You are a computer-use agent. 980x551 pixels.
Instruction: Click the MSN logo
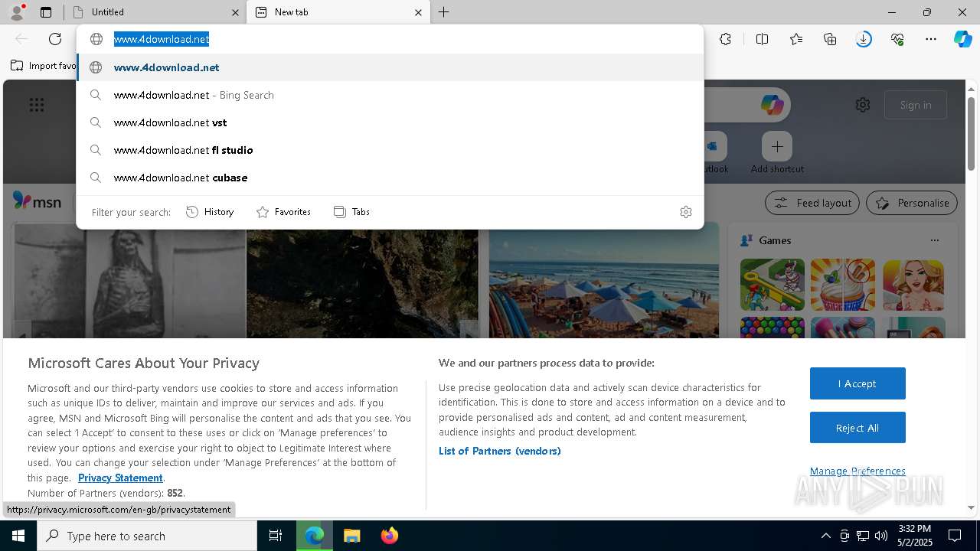point(37,201)
